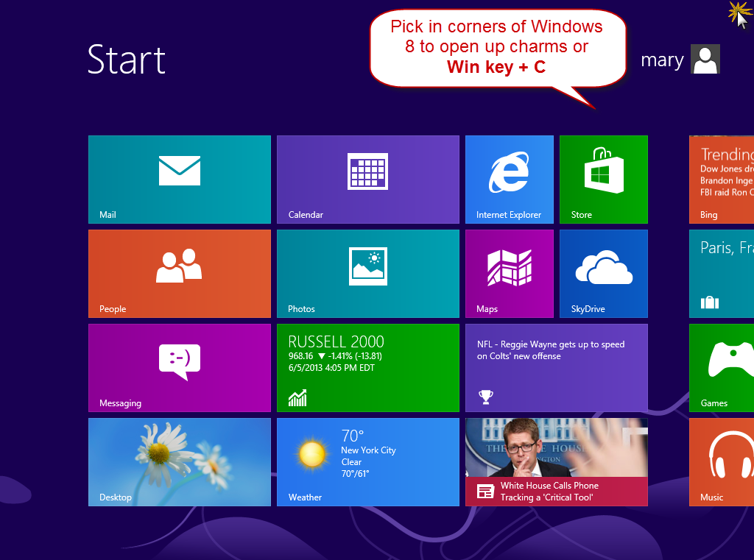Viewport: 754px width, 560px height.
Task: Click the SkyDrive tile label
Action: tap(588, 309)
